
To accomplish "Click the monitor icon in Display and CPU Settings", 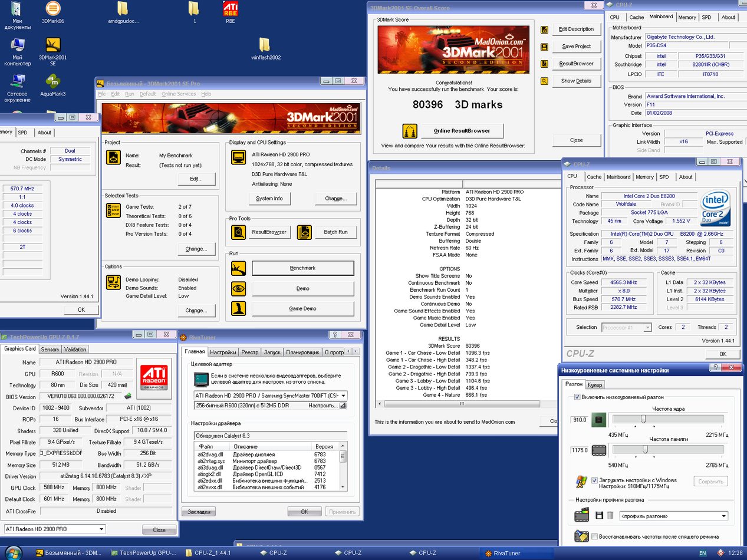I will (238, 157).
